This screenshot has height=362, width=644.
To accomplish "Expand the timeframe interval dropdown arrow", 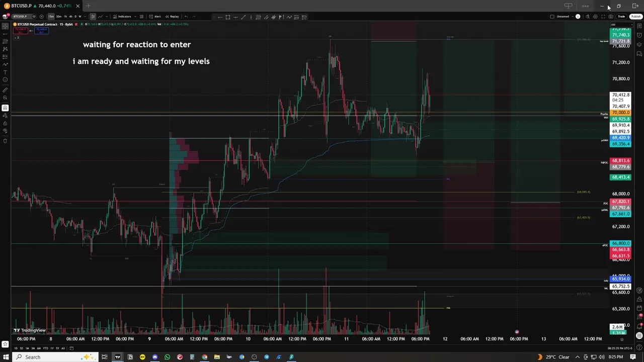I will pyautogui.click(x=85, y=17).
